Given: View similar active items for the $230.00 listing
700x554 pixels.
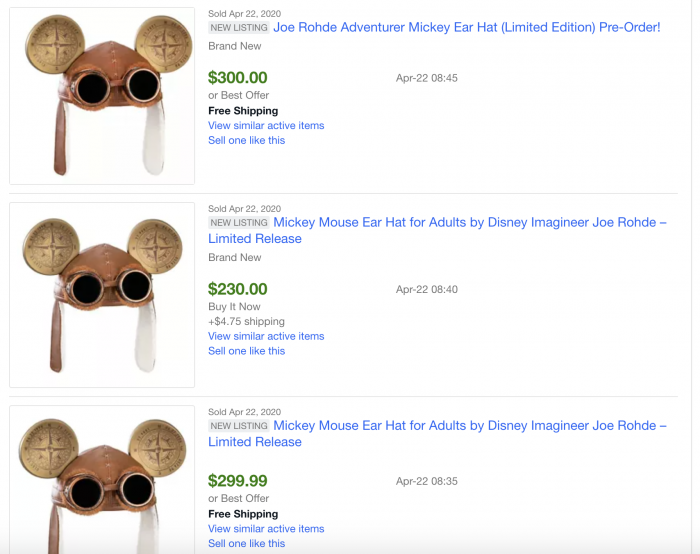Looking at the screenshot, I should 266,336.
